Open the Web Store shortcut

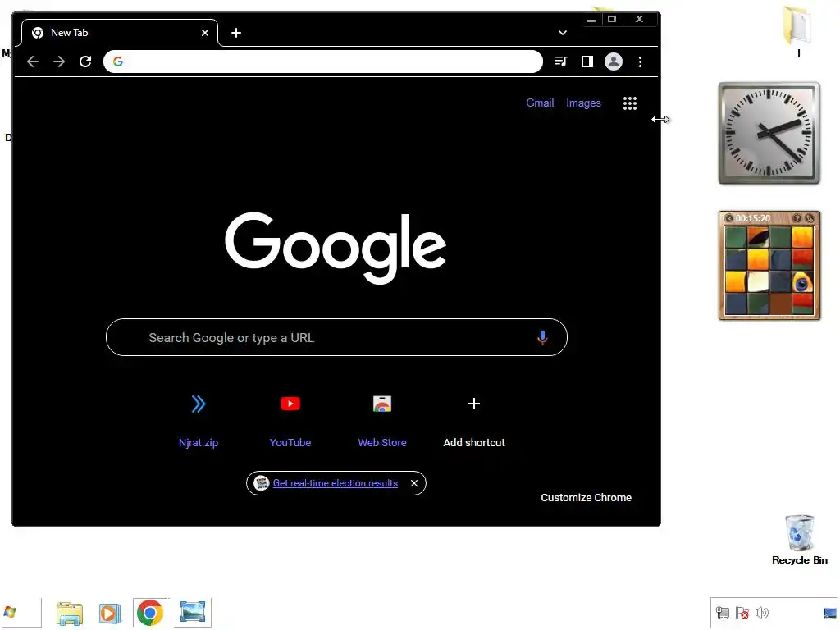382,419
